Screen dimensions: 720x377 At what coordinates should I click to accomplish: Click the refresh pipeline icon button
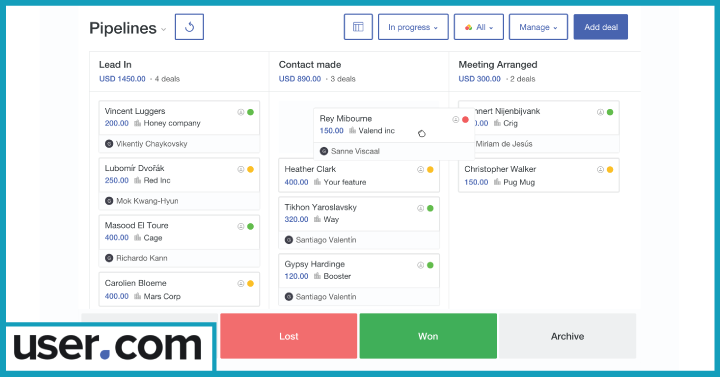189,27
